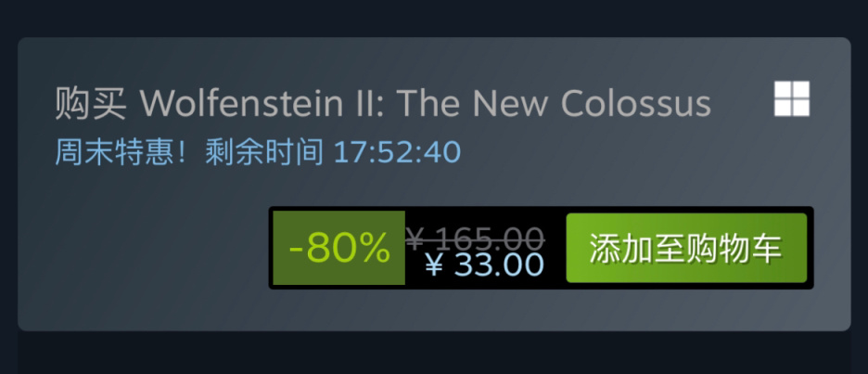Click dark page background below purchase panel
The height and width of the screenshot is (374, 868).
click(434, 353)
